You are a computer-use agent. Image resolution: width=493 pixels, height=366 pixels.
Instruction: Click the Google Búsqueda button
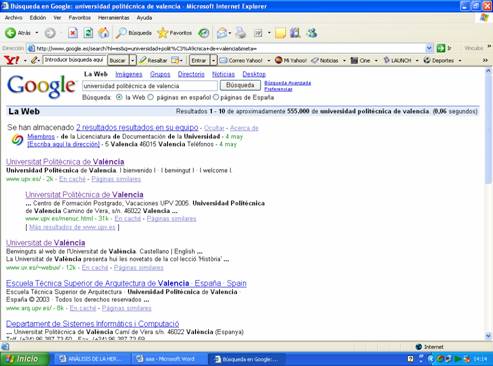click(240, 85)
